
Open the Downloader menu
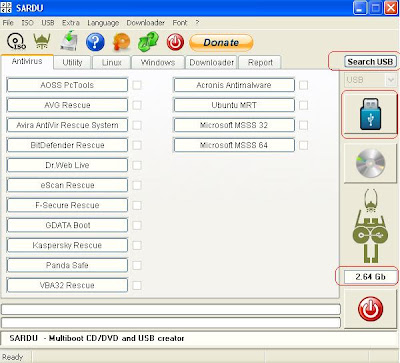[146, 23]
